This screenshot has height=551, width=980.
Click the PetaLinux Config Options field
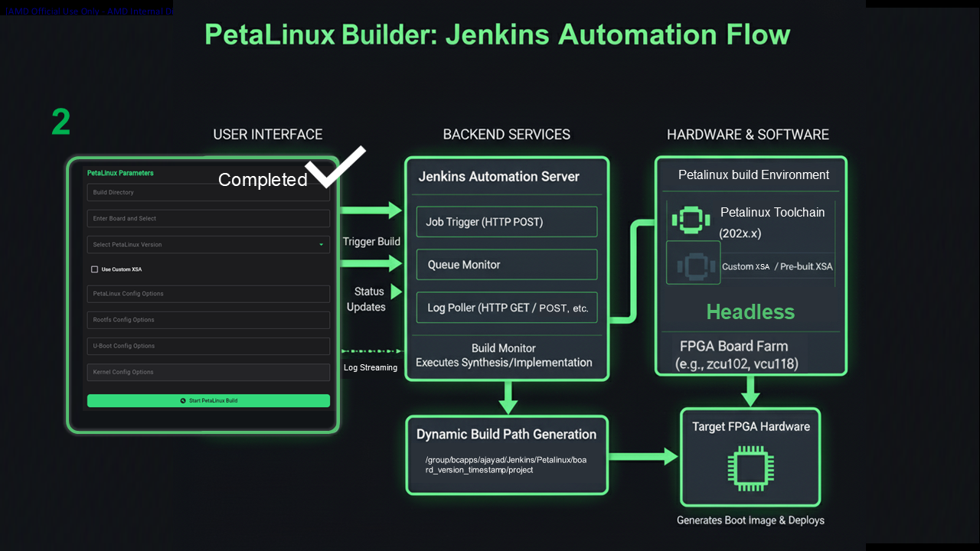pos(208,294)
